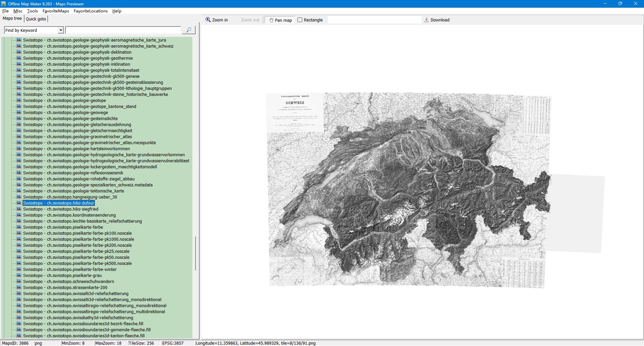The image size is (644, 346).
Task: Open the Find by Keyword dropdown
Action: point(61,31)
